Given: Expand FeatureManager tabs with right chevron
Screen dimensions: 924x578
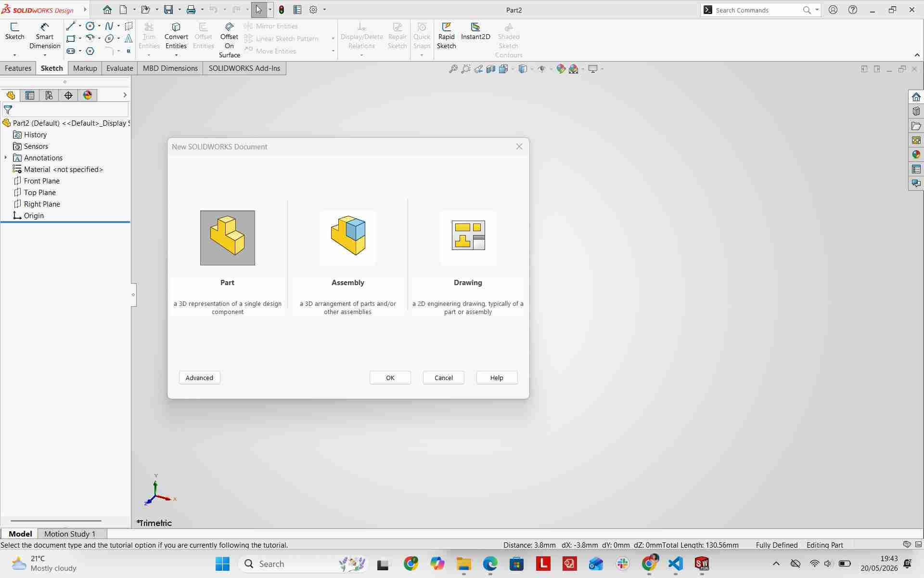Looking at the screenshot, I should click(125, 95).
